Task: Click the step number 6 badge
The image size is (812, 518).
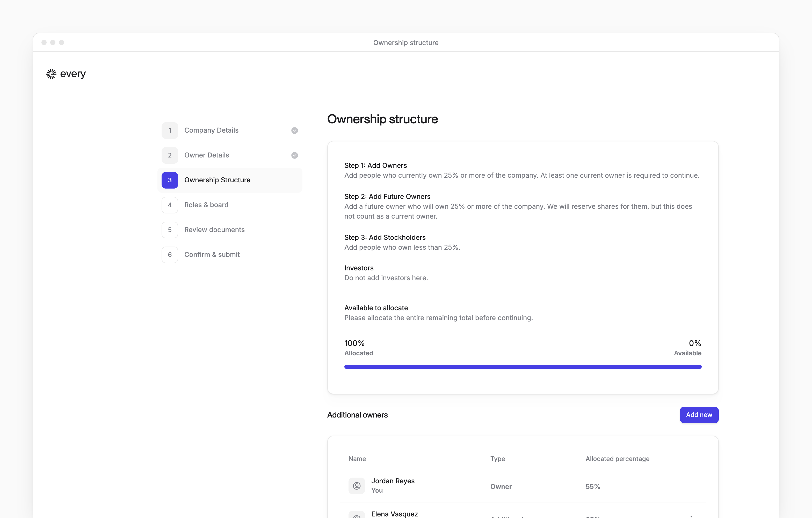Action: coord(170,255)
